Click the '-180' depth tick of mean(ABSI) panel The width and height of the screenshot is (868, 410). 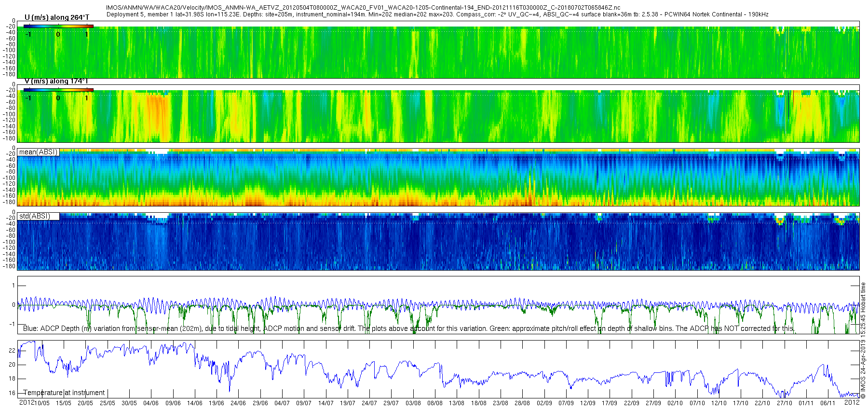coord(10,202)
